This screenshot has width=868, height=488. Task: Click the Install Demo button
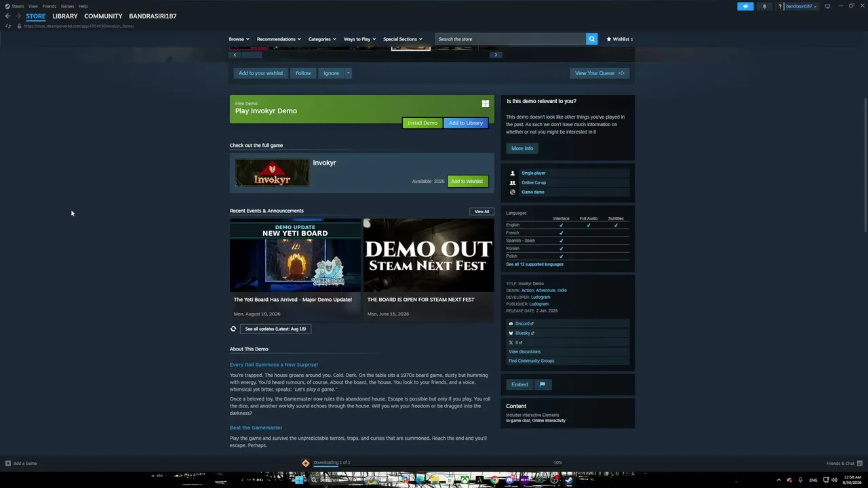coord(422,123)
